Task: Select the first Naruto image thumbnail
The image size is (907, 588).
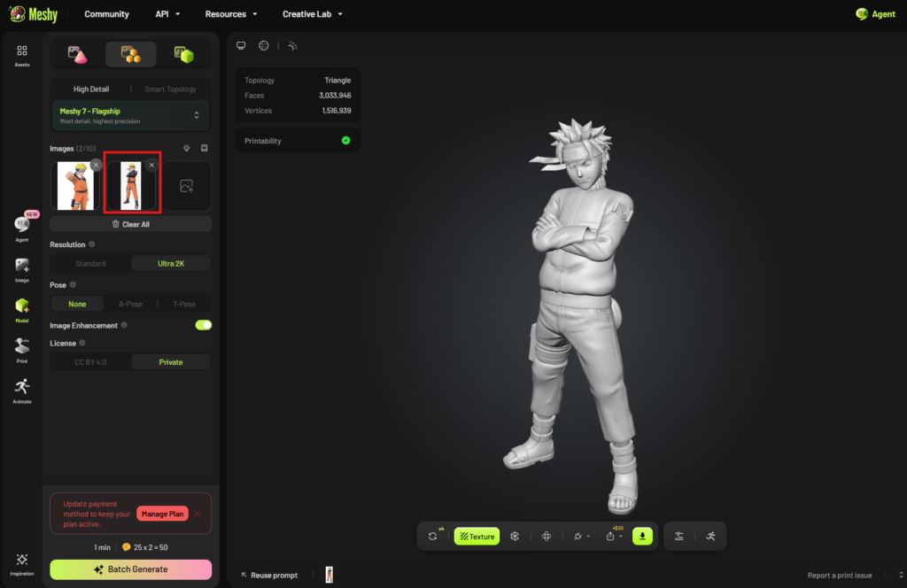Action: [75, 186]
